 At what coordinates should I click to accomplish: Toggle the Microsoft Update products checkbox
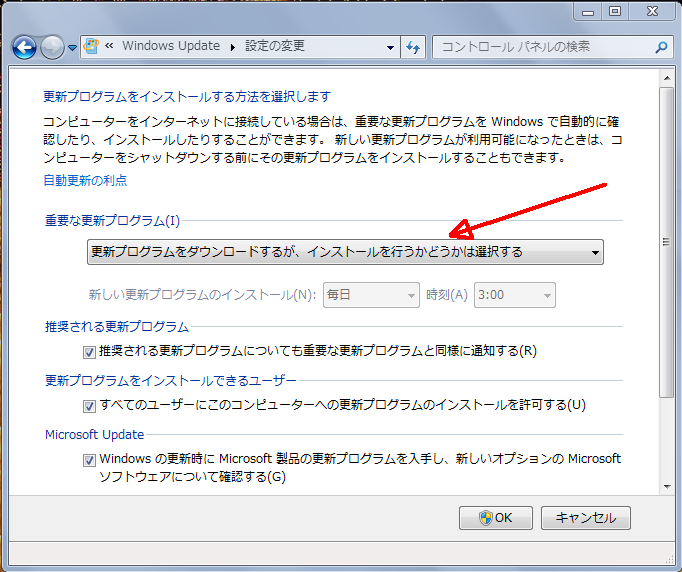[x=89, y=460]
